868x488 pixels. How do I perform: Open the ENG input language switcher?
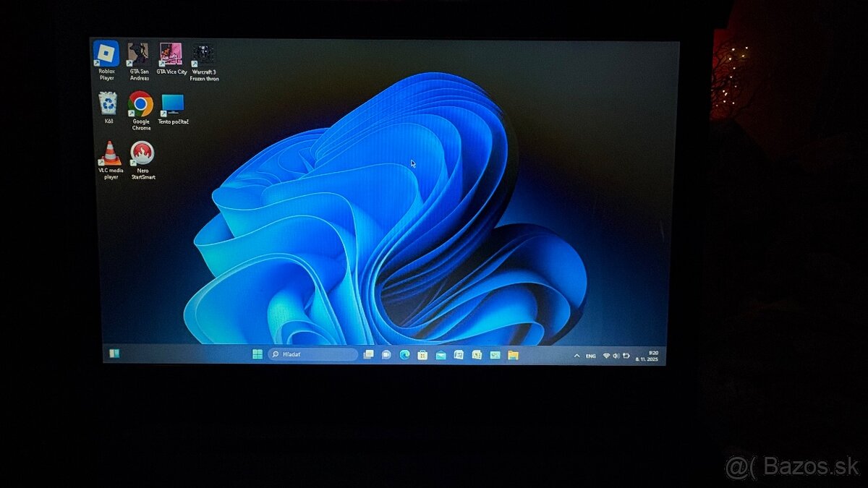click(x=591, y=356)
